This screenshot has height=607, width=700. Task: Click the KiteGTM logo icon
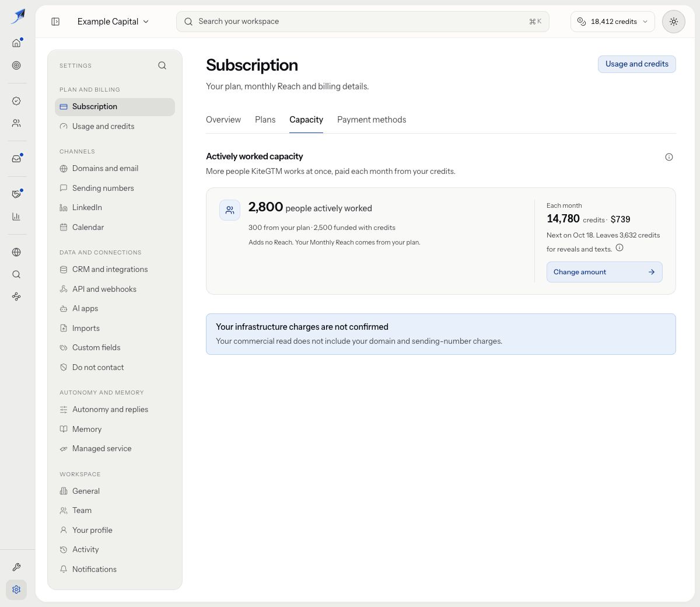[x=17, y=16]
